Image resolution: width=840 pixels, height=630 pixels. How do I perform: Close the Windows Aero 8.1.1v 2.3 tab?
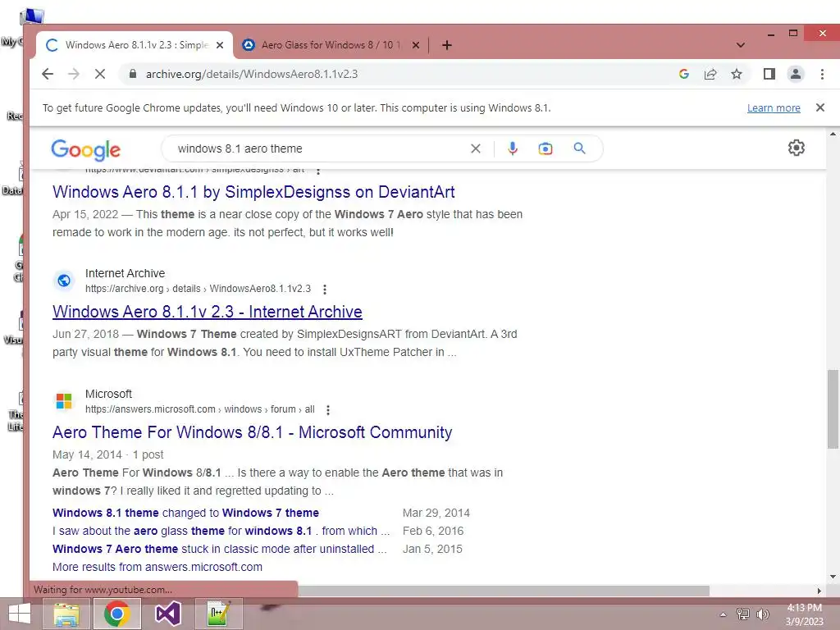click(x=220, y=46)
